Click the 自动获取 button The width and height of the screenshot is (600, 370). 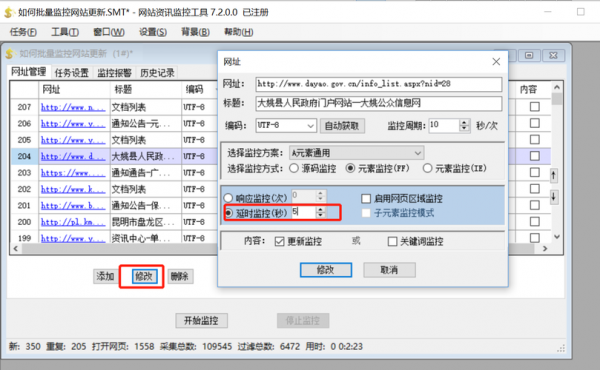pyautogui.click(x=342, y=126)
